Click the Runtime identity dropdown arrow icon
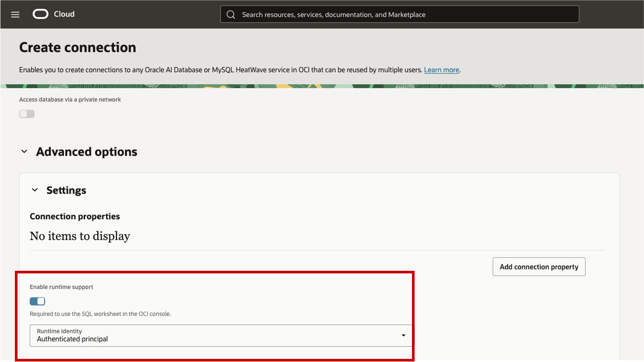The height and width of the screenshot is (362, 644). tap(403, 335)
